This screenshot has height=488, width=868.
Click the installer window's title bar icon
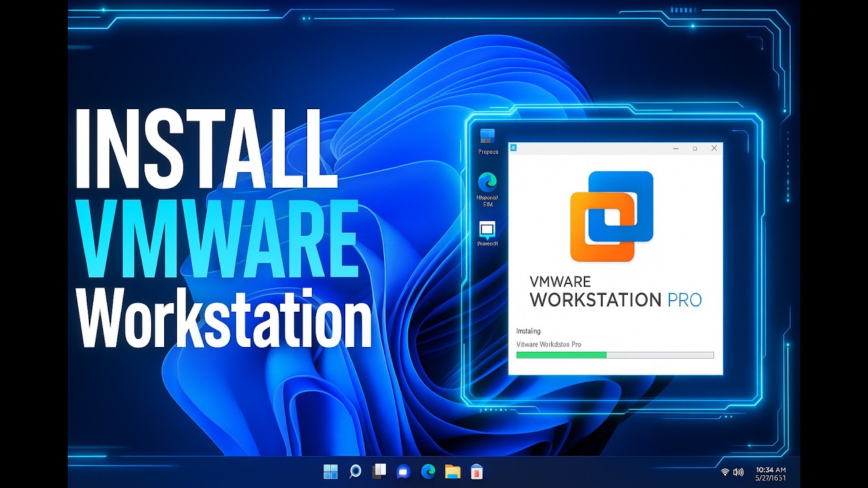(x=514, y=148)
